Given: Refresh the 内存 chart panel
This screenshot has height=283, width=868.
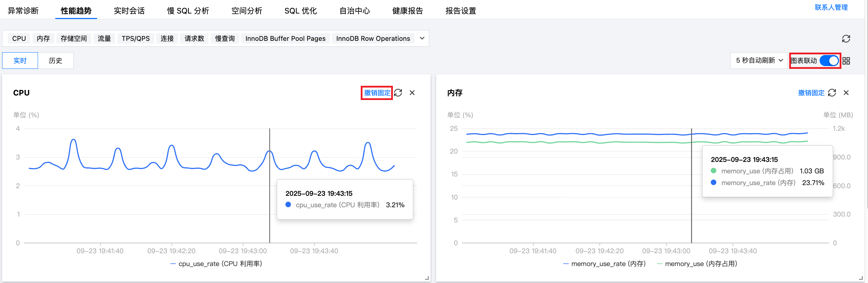Looking at the screenshot, I should coord(832,93).
